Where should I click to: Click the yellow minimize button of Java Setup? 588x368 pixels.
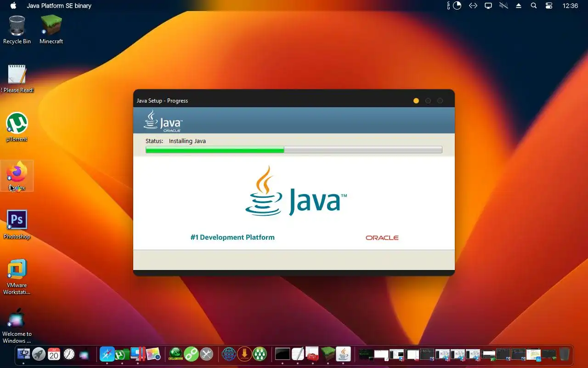[x=416, y=101]
